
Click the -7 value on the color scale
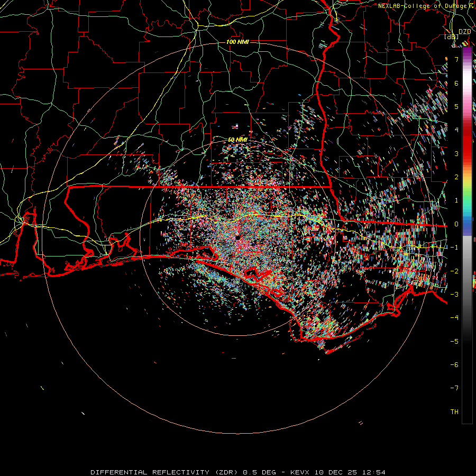pyautogui.click(x=454, y=388)
